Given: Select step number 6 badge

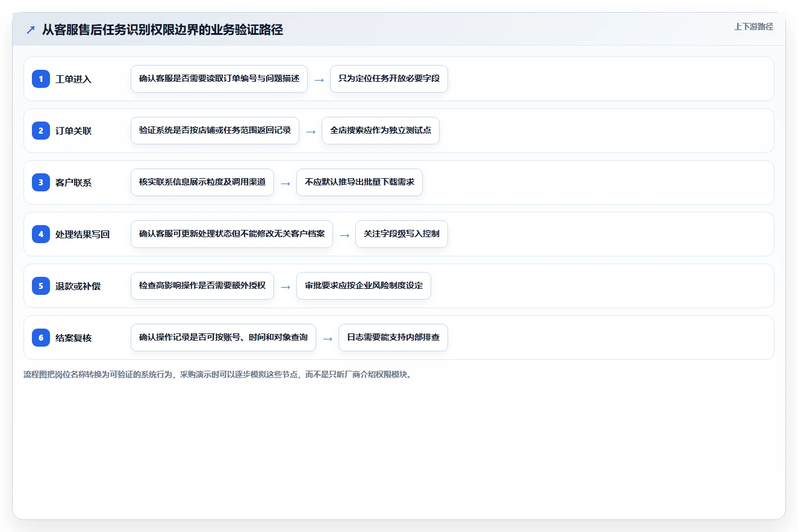Looking at the screenshot, I should point(41,338).
